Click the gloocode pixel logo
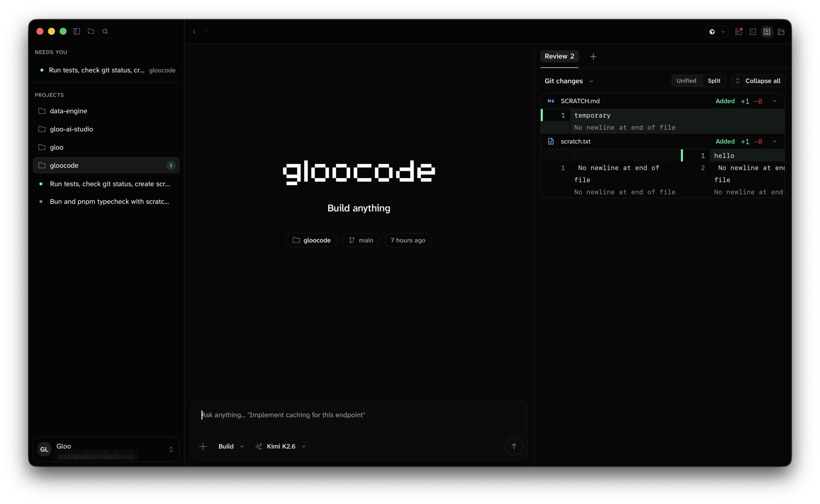 tap(359, 172)
